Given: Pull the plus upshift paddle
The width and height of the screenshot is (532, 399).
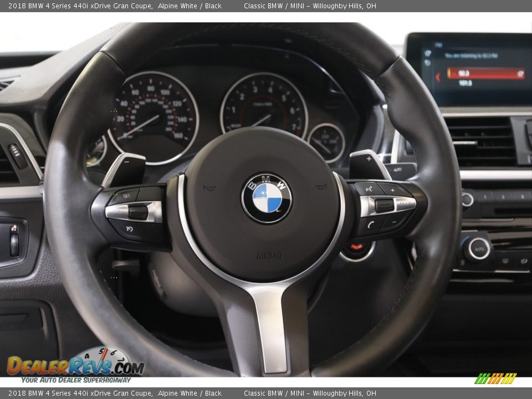Looking at the screenshot, I should coord(370,165).
